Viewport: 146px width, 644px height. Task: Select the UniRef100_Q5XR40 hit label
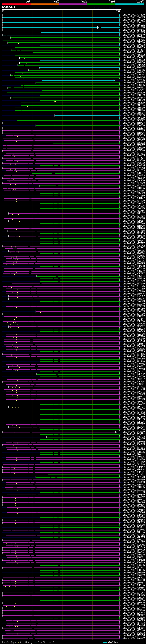(133, 37)
